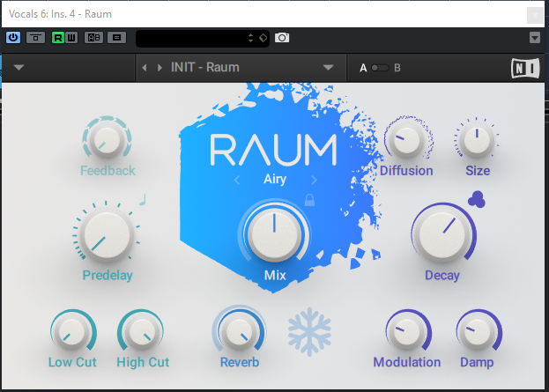Select the previous reverb mode chevron

coord(237,181)
